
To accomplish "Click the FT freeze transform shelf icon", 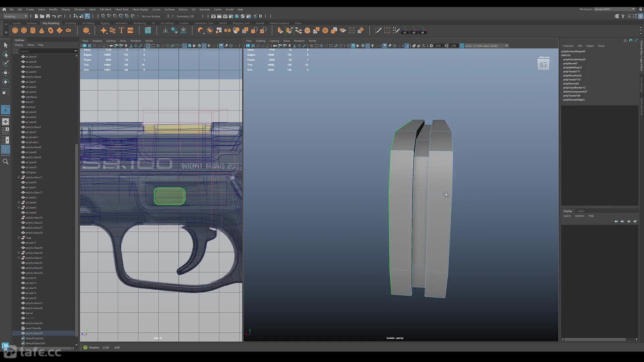I will (x=405, y=31).
